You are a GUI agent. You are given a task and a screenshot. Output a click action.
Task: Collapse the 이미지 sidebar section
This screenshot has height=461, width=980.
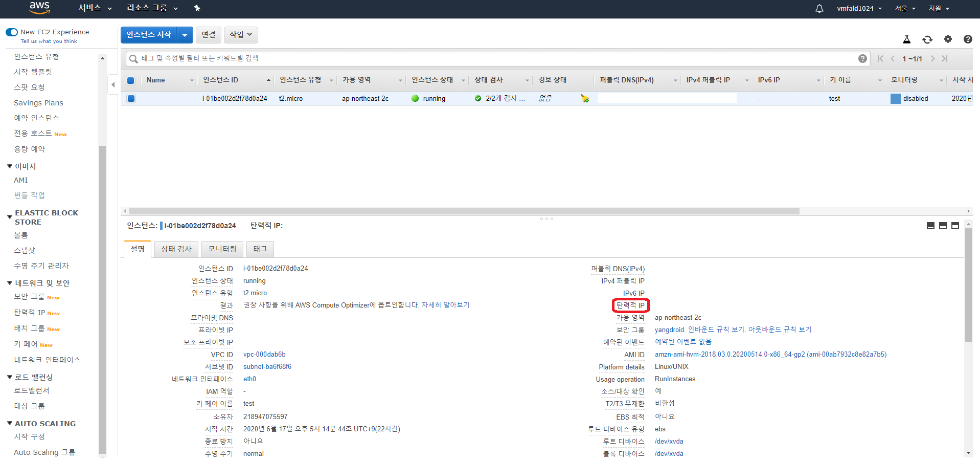[x=10, y=166]
